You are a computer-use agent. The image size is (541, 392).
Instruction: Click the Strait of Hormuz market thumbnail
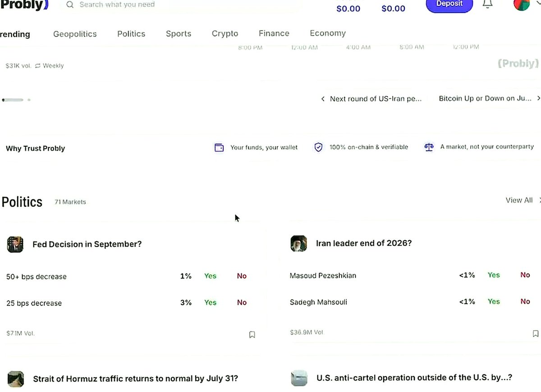(x=16, y=378)
